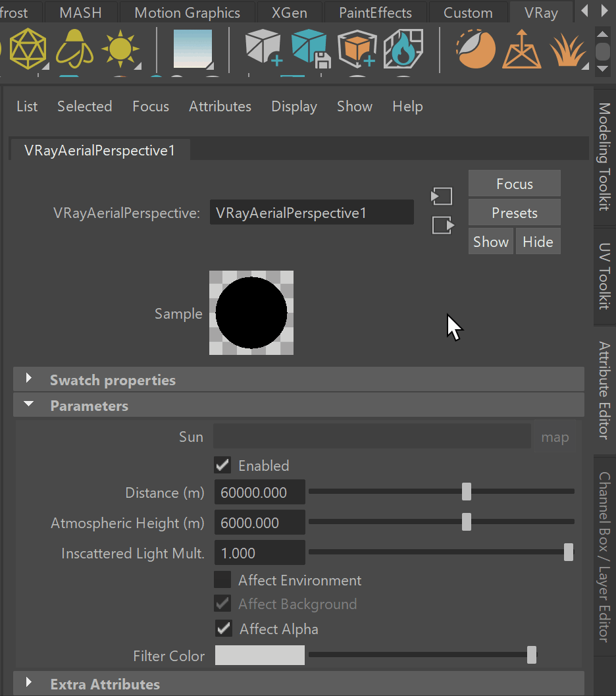This screenshot has width=616, height=696.
Task: Switch to the Motion Graphics shelf tab
Action: pos(187,13)
